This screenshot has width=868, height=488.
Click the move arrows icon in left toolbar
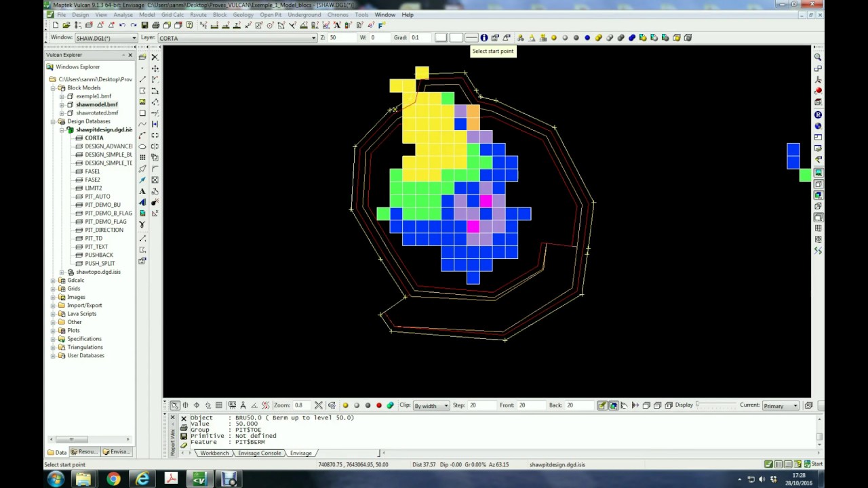(155, 68)
